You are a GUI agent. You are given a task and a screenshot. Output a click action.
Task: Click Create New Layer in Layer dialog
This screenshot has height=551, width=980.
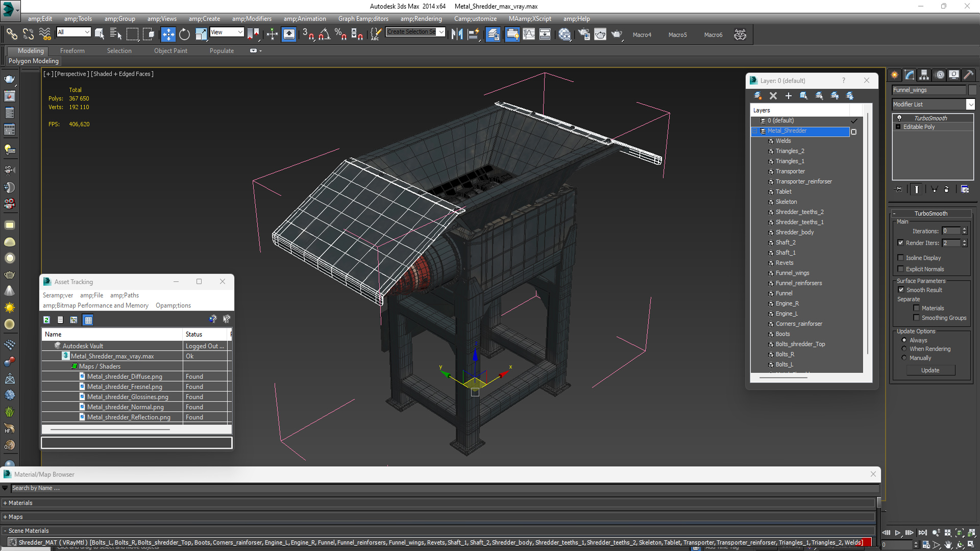[758, 96]
